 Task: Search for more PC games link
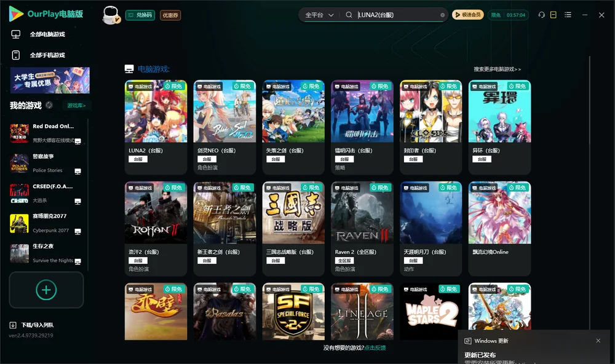point(497,69)
